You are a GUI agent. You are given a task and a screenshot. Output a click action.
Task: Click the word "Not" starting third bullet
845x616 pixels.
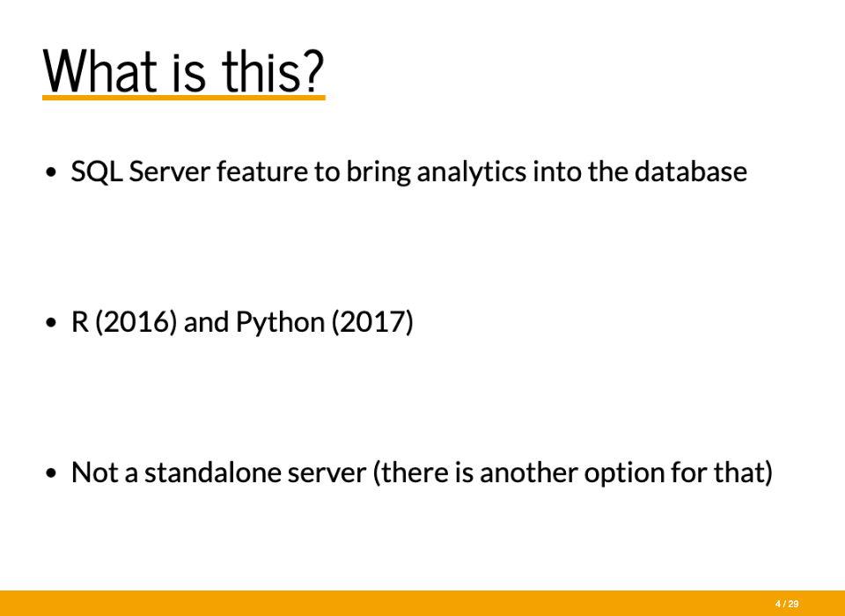(95, 472)
